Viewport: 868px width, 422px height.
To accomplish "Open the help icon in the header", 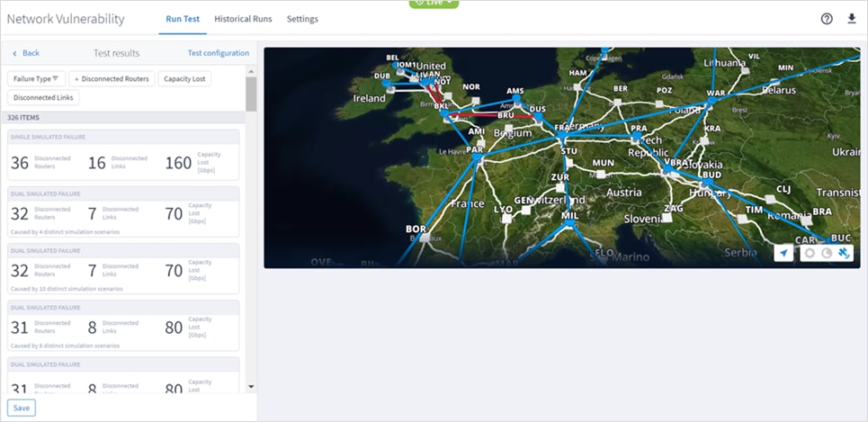I will [x=827, y=19].
